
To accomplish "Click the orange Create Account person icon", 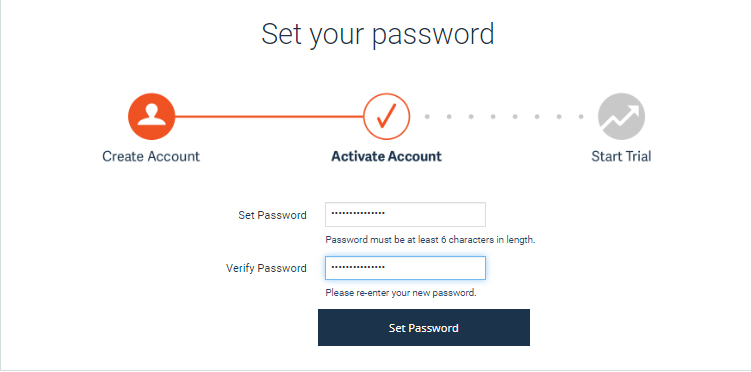I will coord(151,116).
